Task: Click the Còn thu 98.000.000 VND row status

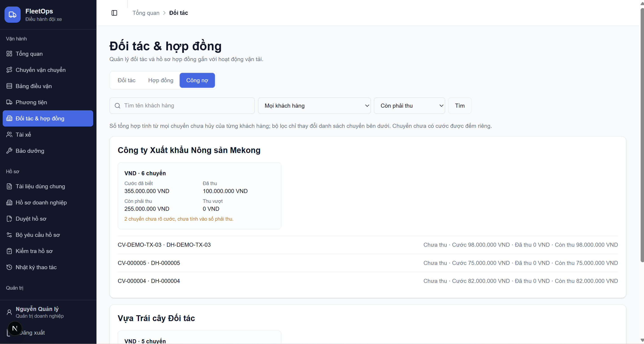Action: (586, 245)
